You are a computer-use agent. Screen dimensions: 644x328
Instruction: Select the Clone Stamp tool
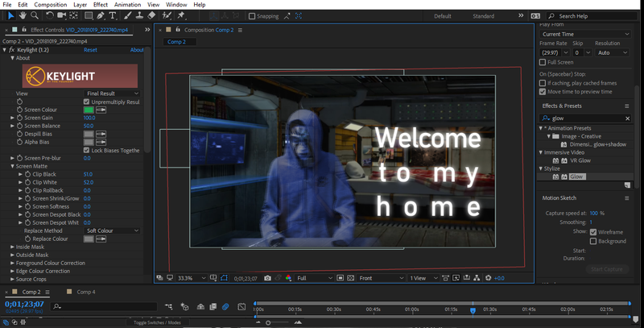coord(139,15)
